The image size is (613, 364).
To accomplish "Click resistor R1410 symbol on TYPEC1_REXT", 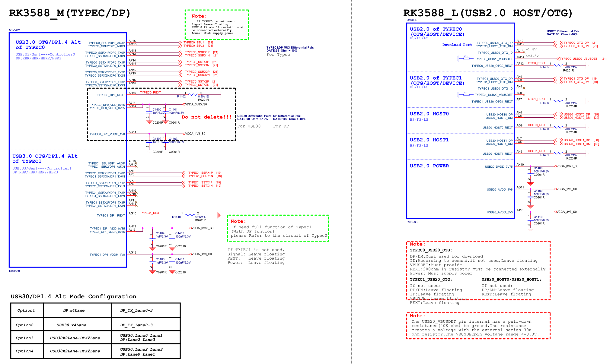I will [190, 215].
